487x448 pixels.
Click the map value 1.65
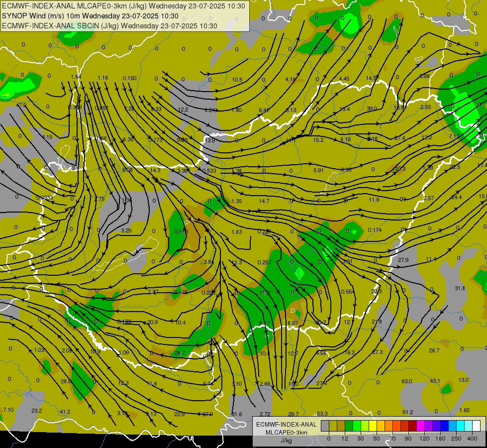click(x=464, y=410)
